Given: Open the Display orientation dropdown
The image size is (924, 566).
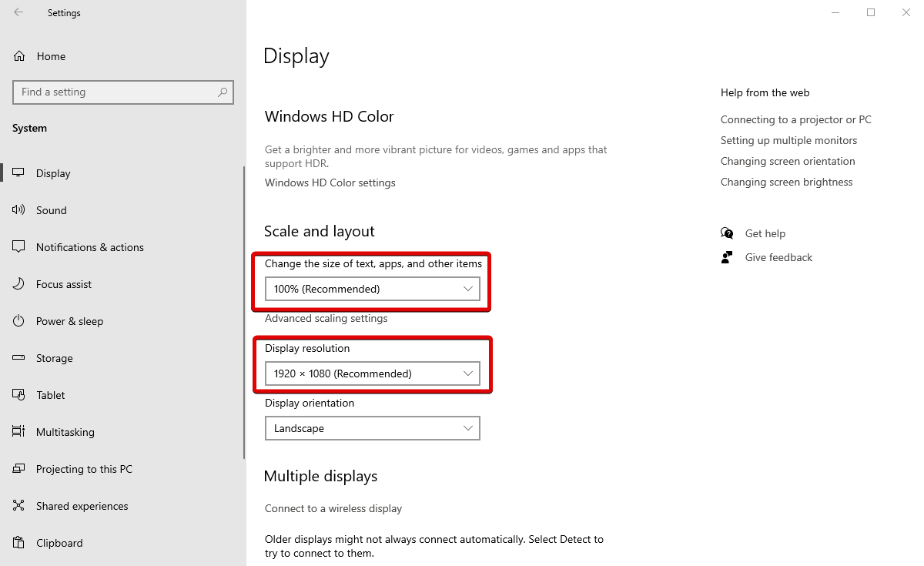Looking at the screenshot, I should pos(372,428).
